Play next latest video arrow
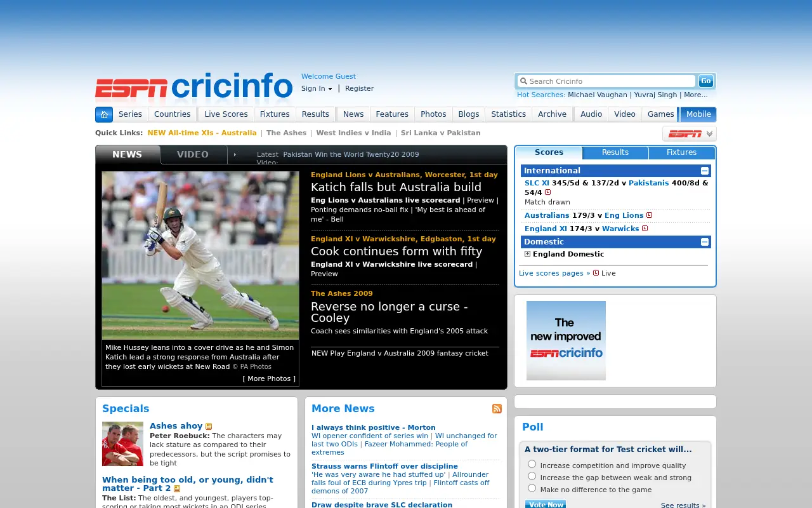The image size is (812, 508). (235, 154)
